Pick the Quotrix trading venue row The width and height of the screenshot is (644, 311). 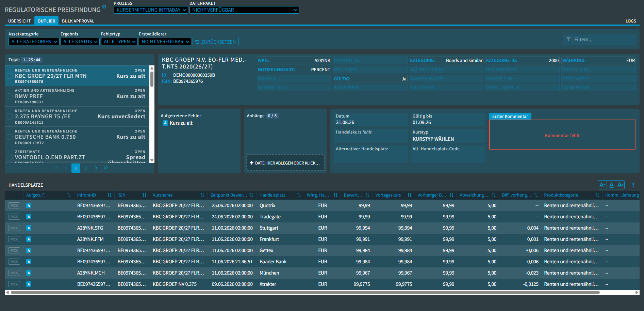tap(14, 205)
